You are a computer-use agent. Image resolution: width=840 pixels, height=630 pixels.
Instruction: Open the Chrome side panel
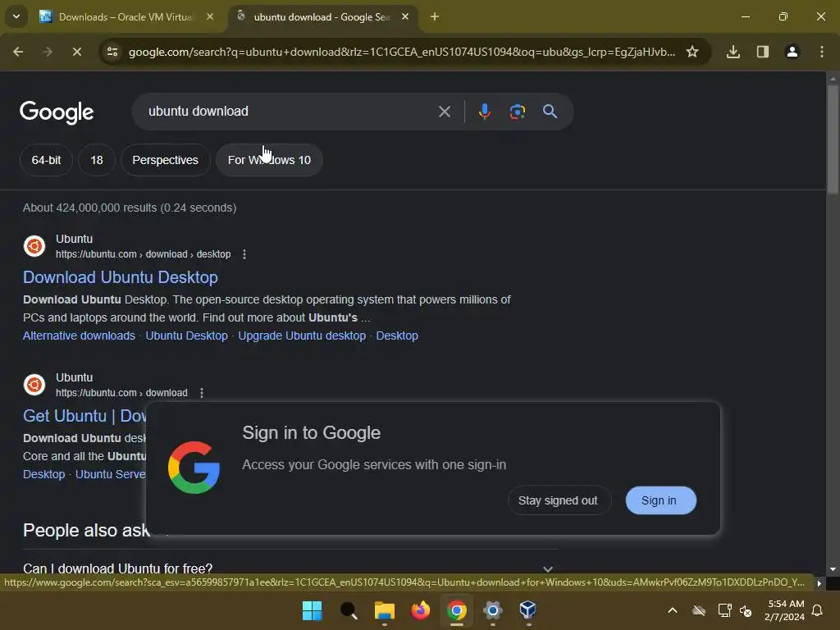763,52
